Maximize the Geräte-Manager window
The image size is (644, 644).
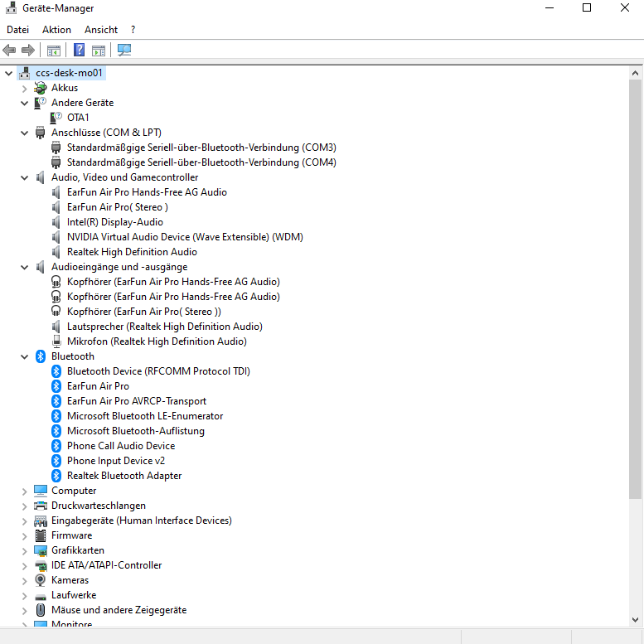tap(587, 7)
